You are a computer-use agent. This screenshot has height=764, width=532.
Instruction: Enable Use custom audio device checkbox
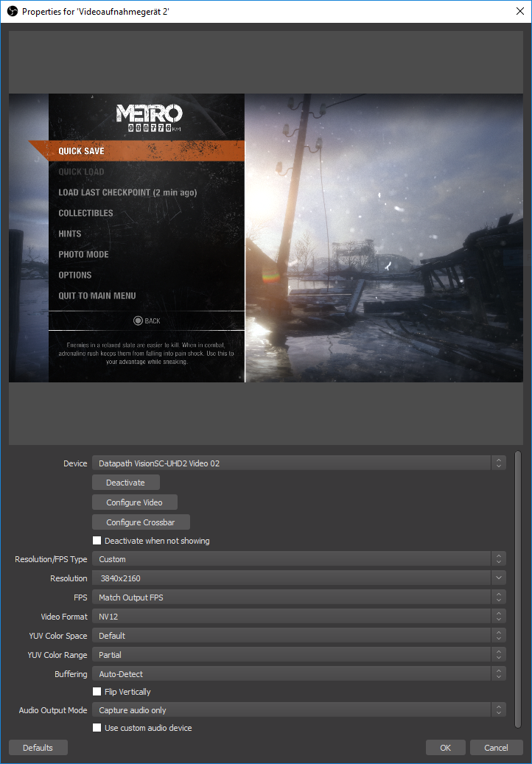point(97,727)
